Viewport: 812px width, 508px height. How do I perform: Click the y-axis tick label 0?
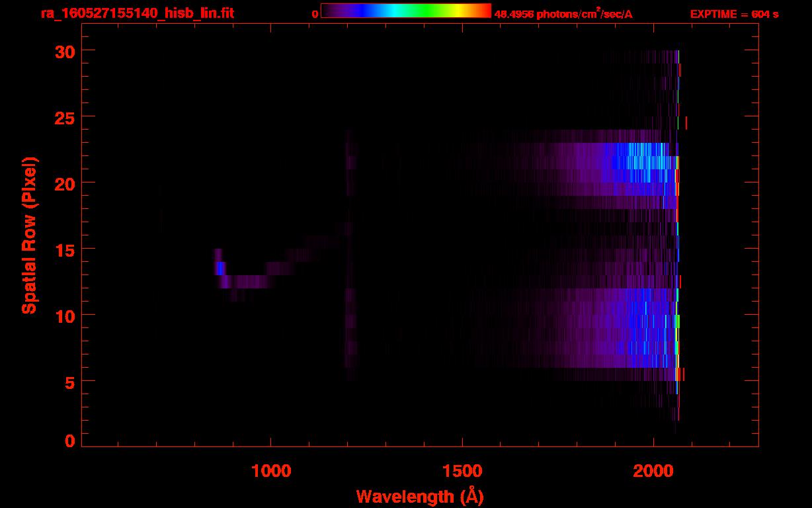click(x=69, y=441)
